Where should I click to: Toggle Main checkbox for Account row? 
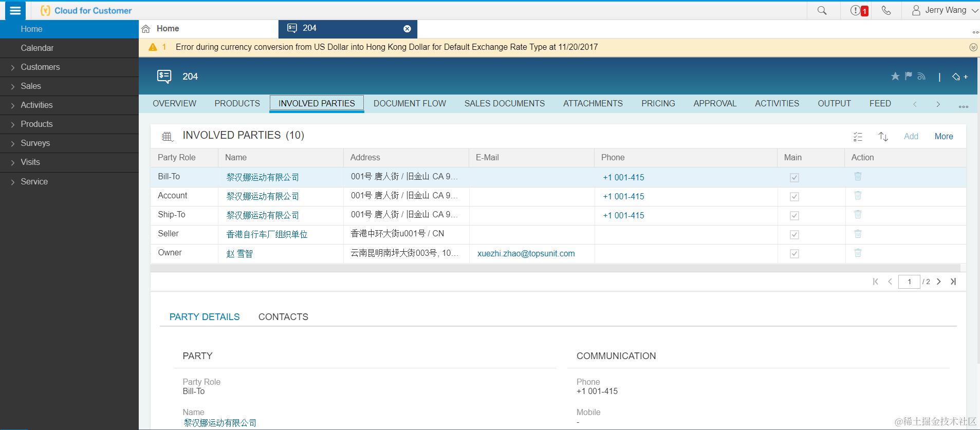click(x=794, y=197)
